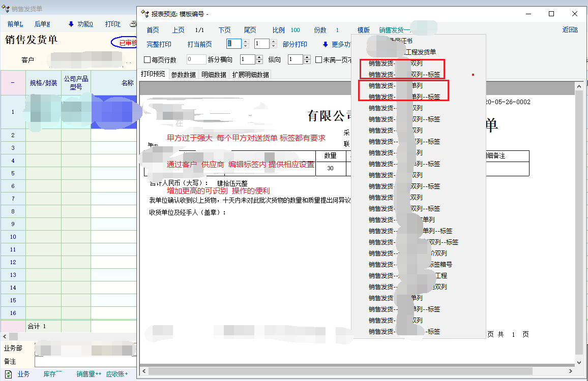Click the 打当前页 button

pyautogui.click(x=199, y=44)
